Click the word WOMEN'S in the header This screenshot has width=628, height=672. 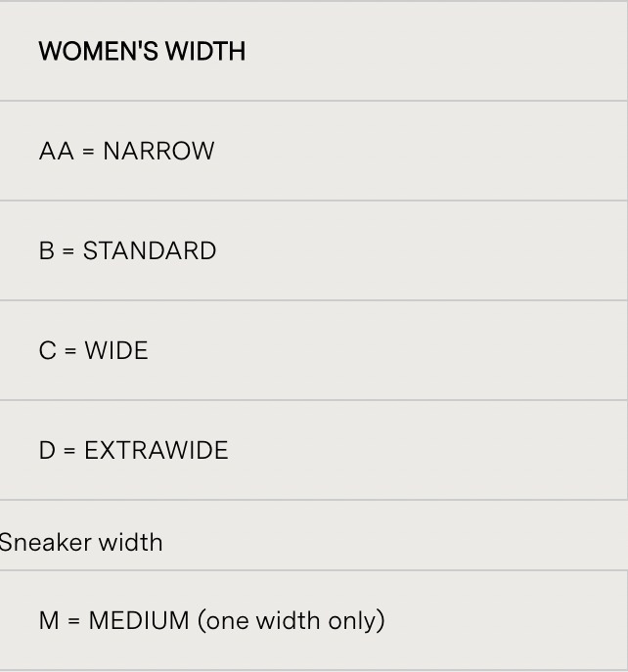tap(99, 51)
